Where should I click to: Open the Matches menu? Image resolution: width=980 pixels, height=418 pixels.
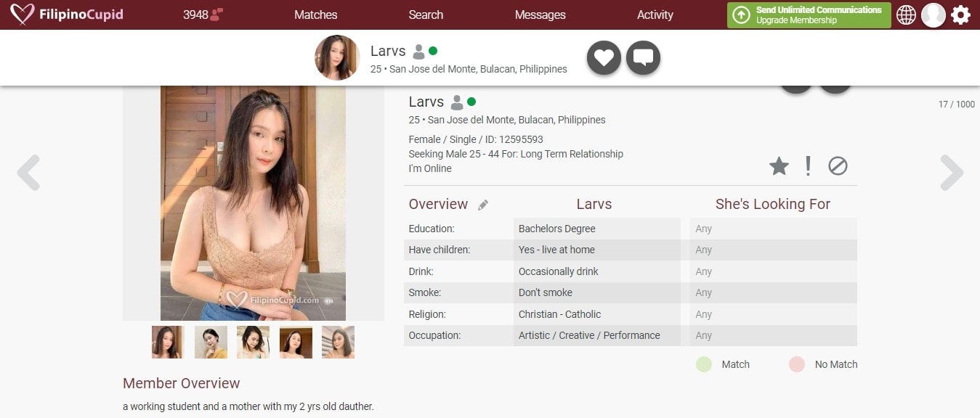click(315, 15)
